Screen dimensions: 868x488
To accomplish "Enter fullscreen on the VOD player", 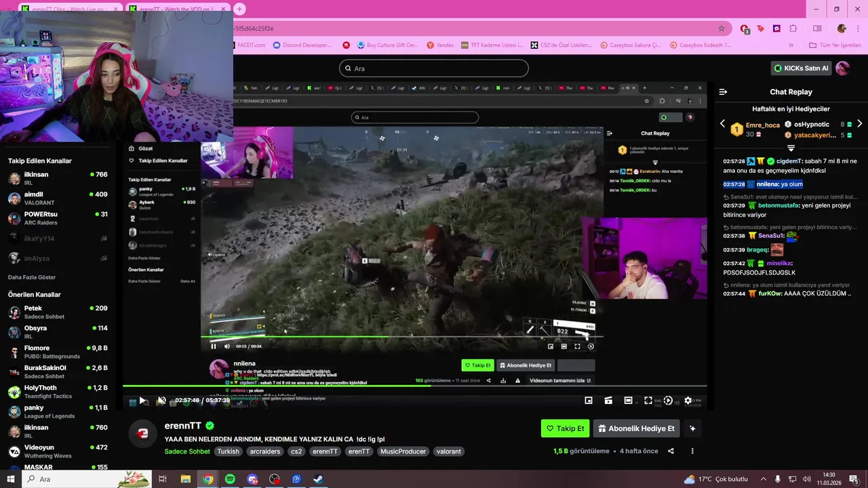I will (648, 401).
